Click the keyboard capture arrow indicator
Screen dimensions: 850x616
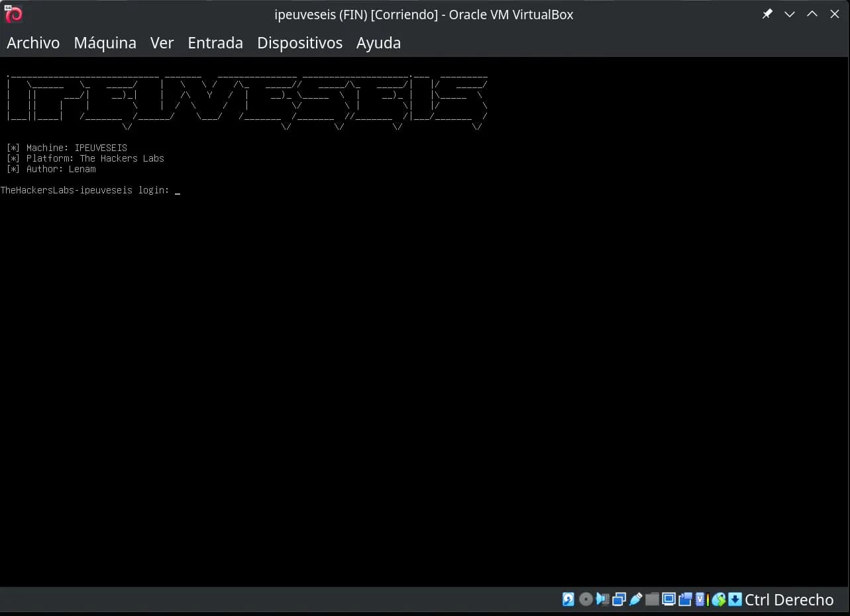coord(735,599)
